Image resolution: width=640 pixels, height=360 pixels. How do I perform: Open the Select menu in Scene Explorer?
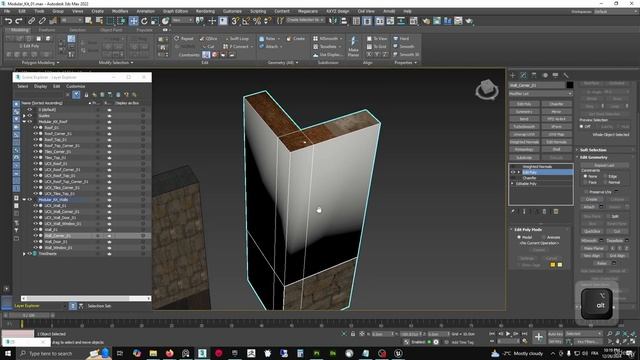pyautogui.click(x=22, y=87)
